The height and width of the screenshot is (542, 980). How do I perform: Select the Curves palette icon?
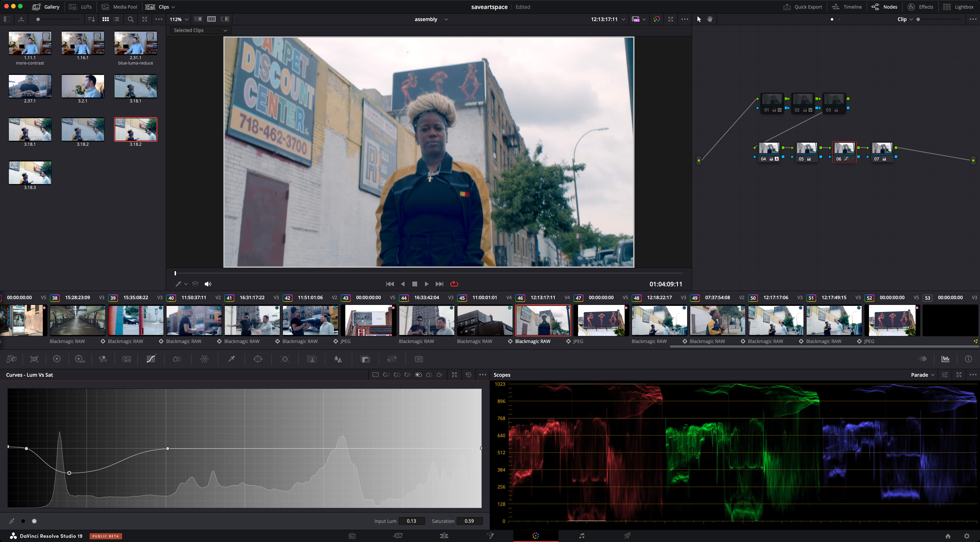(x=151, y=359)
